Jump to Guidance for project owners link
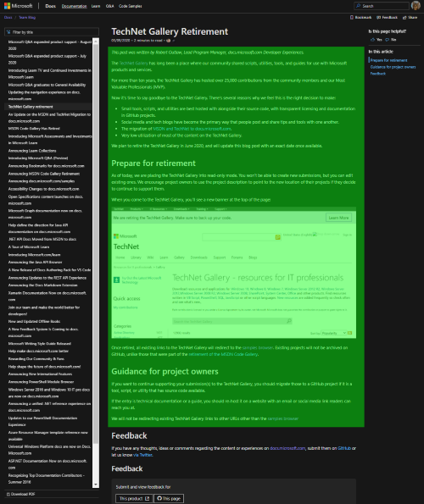 point(393,67)
